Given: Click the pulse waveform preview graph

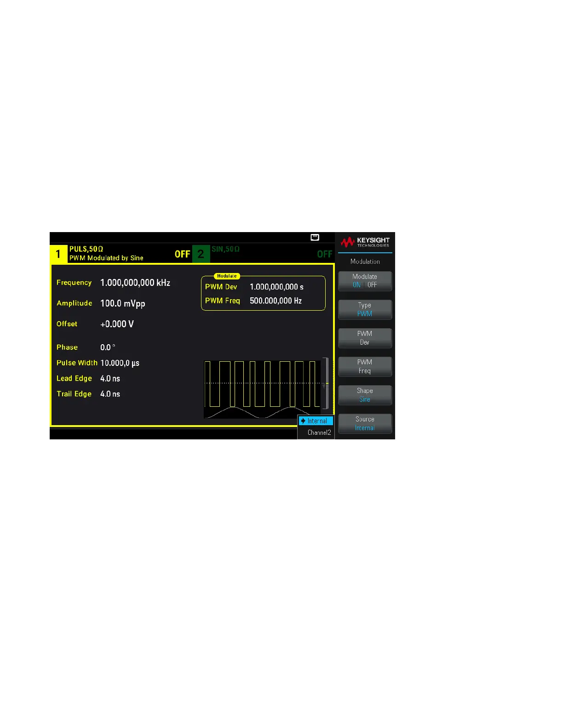Looking at the screenshot, I should tap(263, 389).
